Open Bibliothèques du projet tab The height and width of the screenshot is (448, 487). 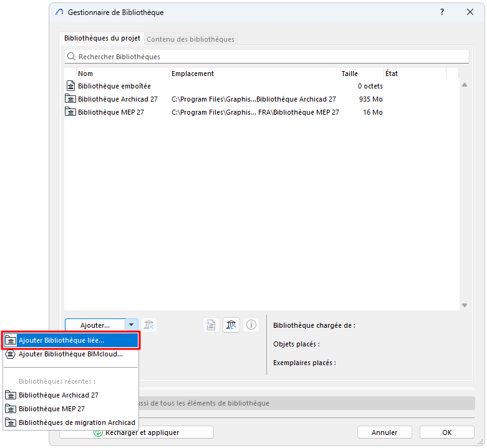click(x=102, y=38)
